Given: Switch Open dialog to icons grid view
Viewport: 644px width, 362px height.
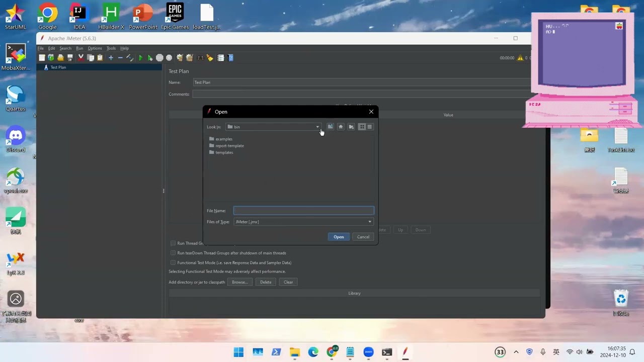Looking at the screenshot, I should pos(362,127).
